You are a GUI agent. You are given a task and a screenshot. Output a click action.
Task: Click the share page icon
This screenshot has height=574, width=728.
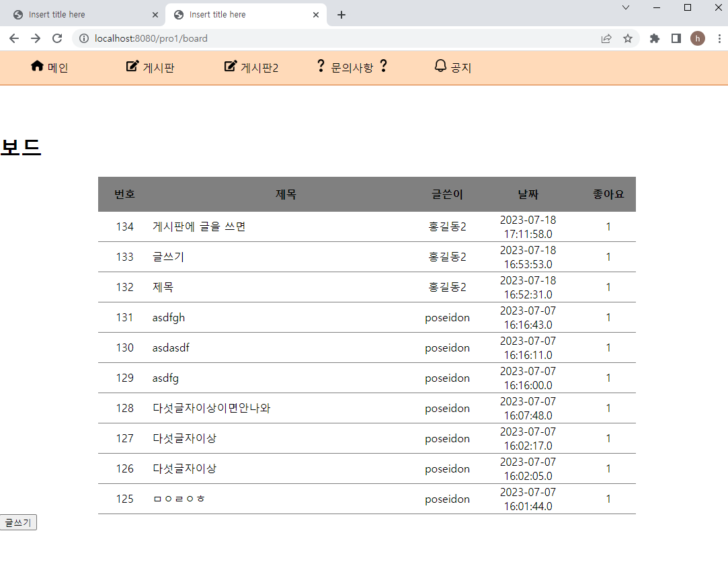pyautogui.click(x=606, y=38)
